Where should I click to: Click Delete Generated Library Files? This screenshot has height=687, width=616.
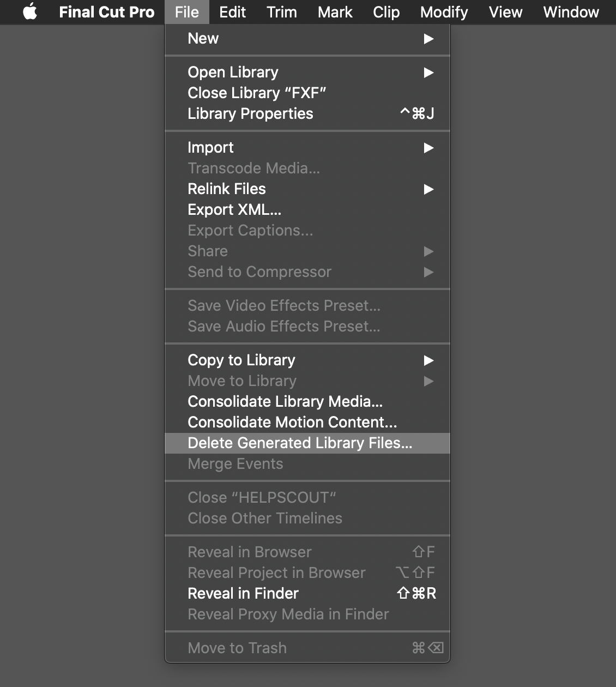click(300, 443)
